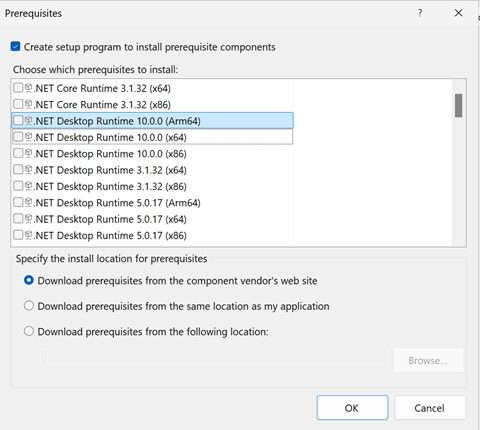Click the package icon beside .NET Core Runtime 3.1.32 (x64)
The width and height of the screenshot is (480, 430).
click(29, 88)
